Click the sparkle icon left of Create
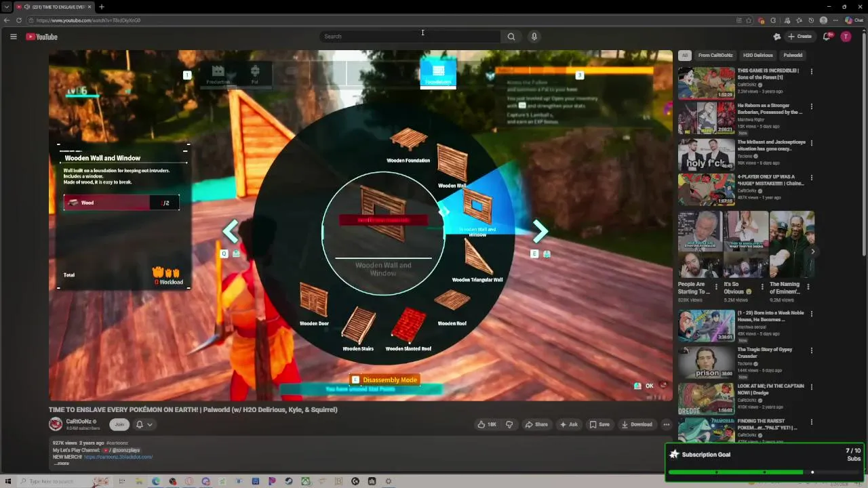868x488 pixels. 777,37
